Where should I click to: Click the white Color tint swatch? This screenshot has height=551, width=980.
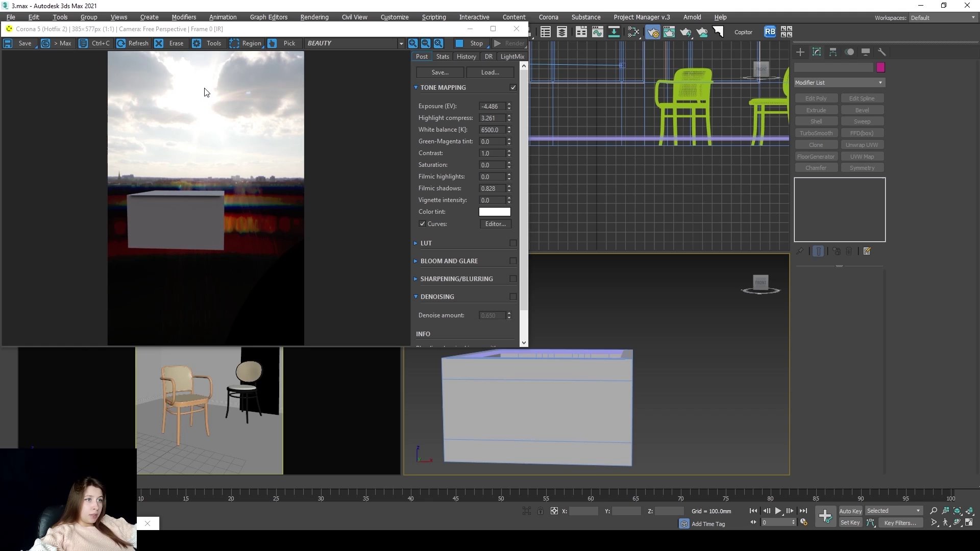[x=494, y=212]
